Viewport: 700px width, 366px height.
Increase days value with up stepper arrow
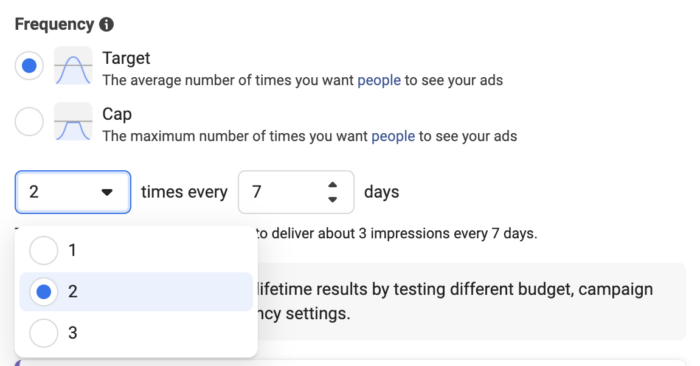point(332,185)
